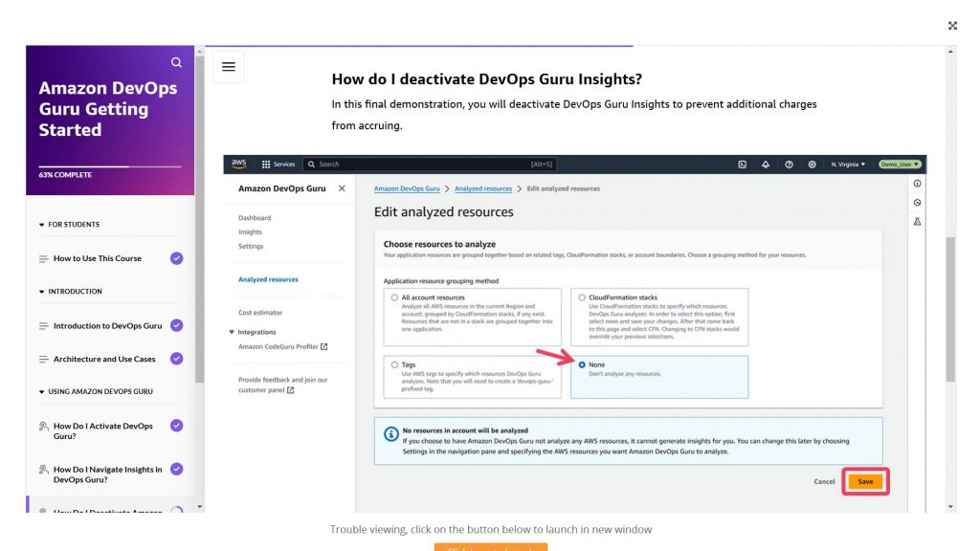The image size is (980, 551).
Task: Click the AWS logo in the console
Action: pyautogui.click(x=237, y=164)
